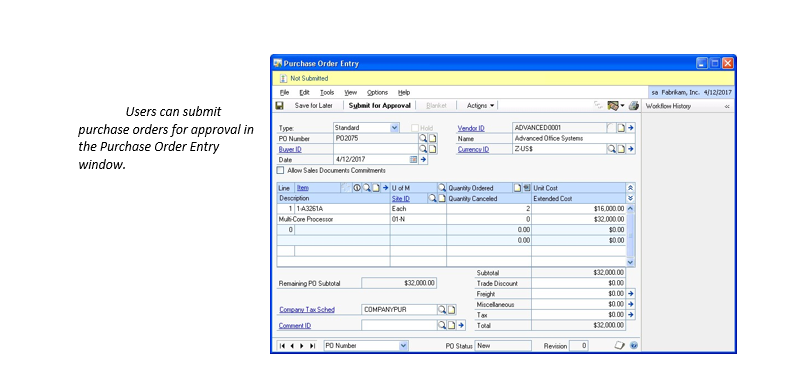Viewport: 793px width, 375px height.
Task: Click the line items scrollbar down arrow
Action: tap(630, 262)
